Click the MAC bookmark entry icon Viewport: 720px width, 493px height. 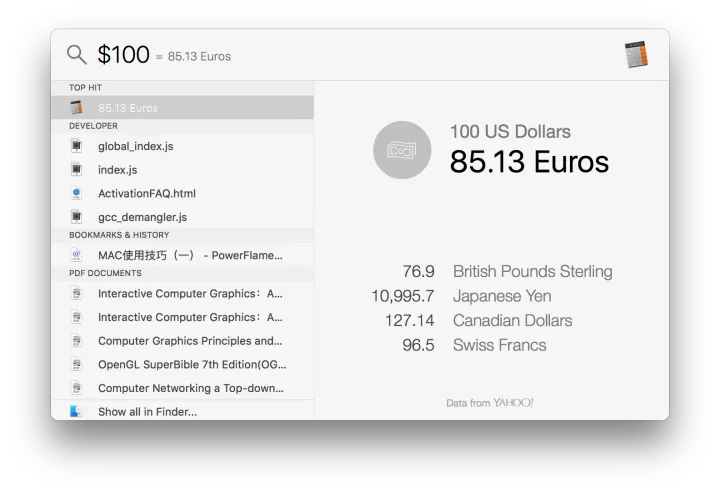coord(76,255)
